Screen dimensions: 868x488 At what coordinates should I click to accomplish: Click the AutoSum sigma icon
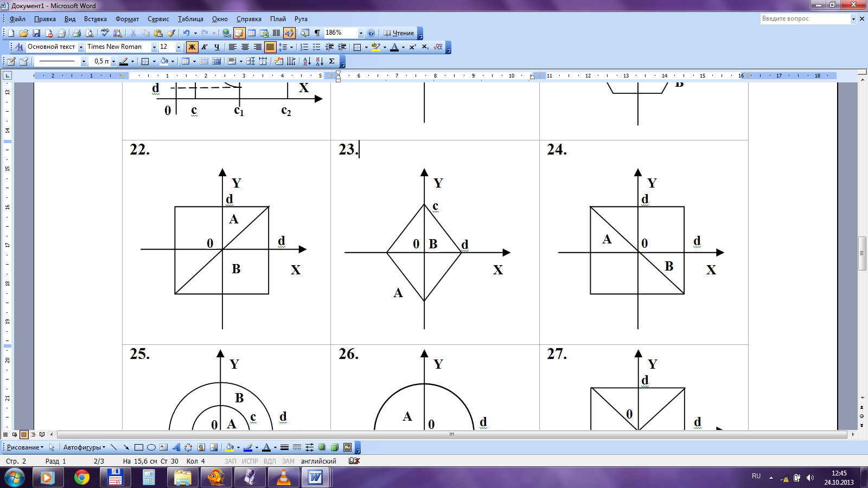[331, 61]
